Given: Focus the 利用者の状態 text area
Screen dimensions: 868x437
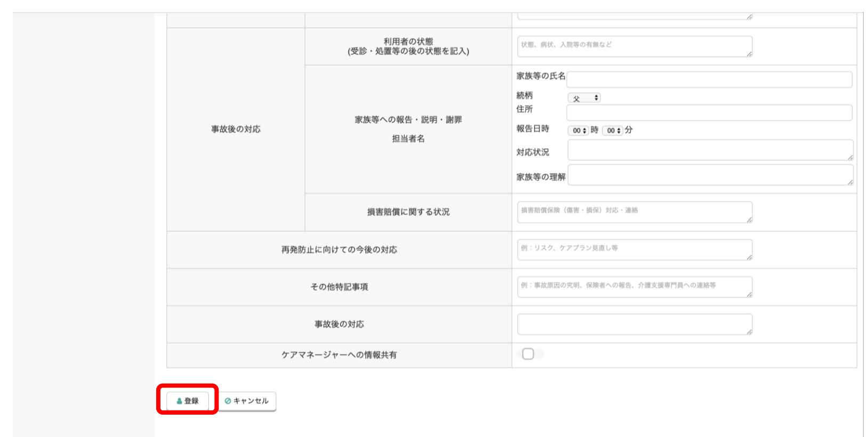Looking at the screenshot, I should point(634,46).
